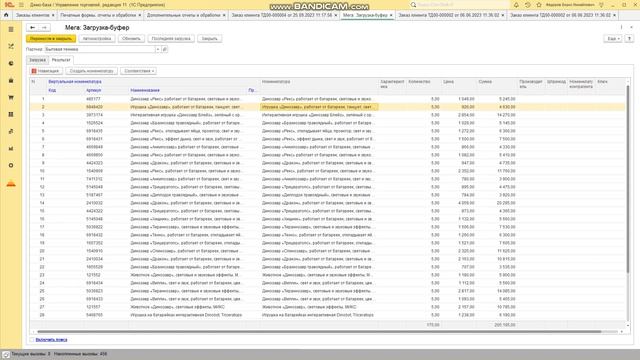Viewport: 640px width, 360px height.
Task: Open the 1C main menu hamburger icon
Action: [21, 5]
